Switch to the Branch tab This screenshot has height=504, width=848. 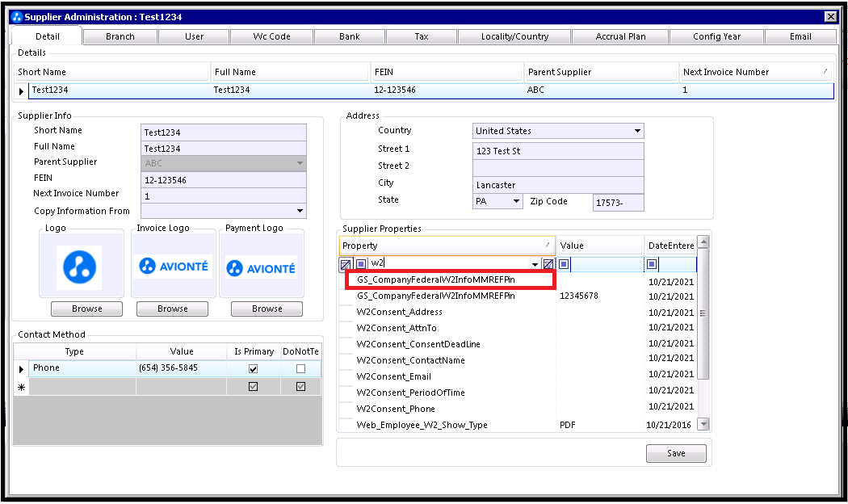point(120,36)
